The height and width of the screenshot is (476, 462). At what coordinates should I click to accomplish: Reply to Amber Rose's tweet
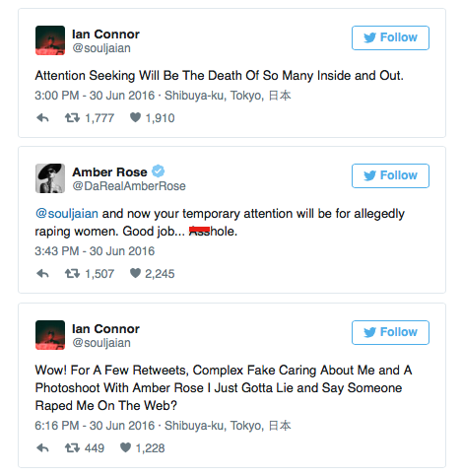[42, 273]
